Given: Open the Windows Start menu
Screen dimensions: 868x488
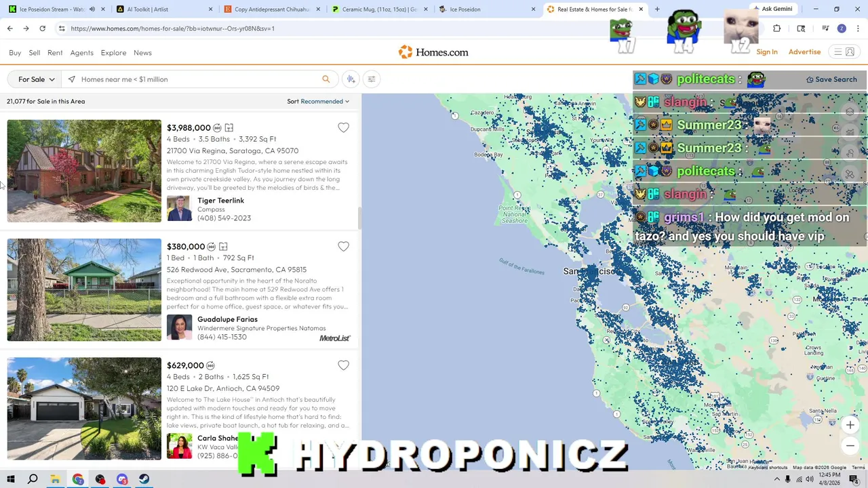Looking at the screenshot, I should coord(11,479).
